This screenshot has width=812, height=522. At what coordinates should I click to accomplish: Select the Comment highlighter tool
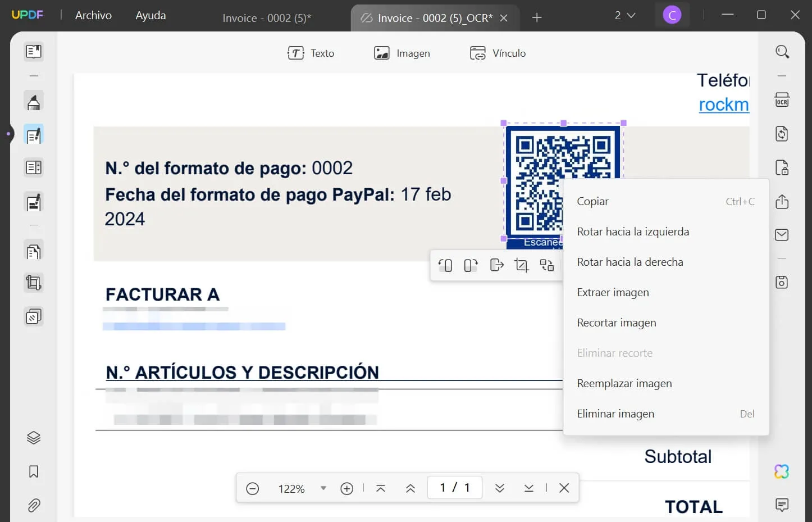coord(34,102)
